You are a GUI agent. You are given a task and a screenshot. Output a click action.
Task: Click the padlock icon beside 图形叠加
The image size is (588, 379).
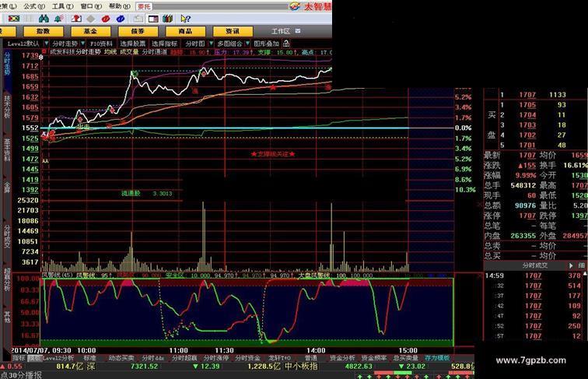(286, 44)
